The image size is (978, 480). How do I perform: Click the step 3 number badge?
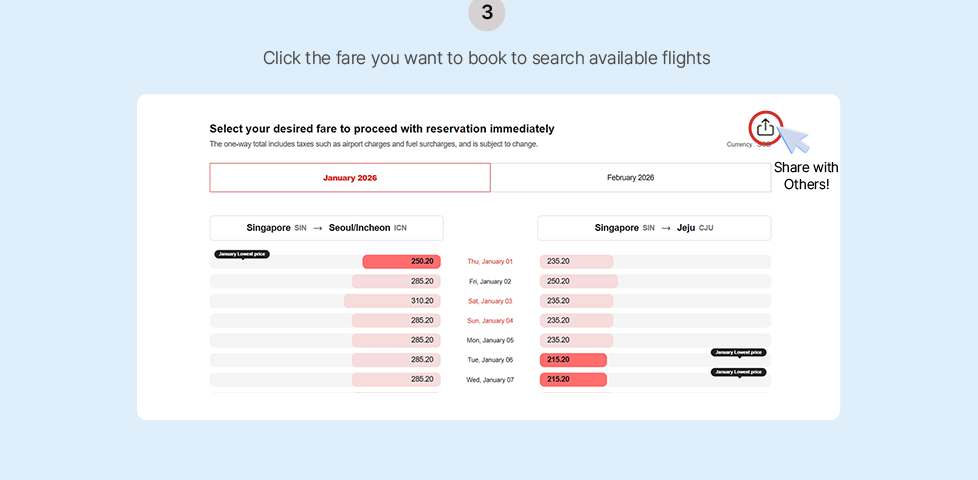(487, 12)
